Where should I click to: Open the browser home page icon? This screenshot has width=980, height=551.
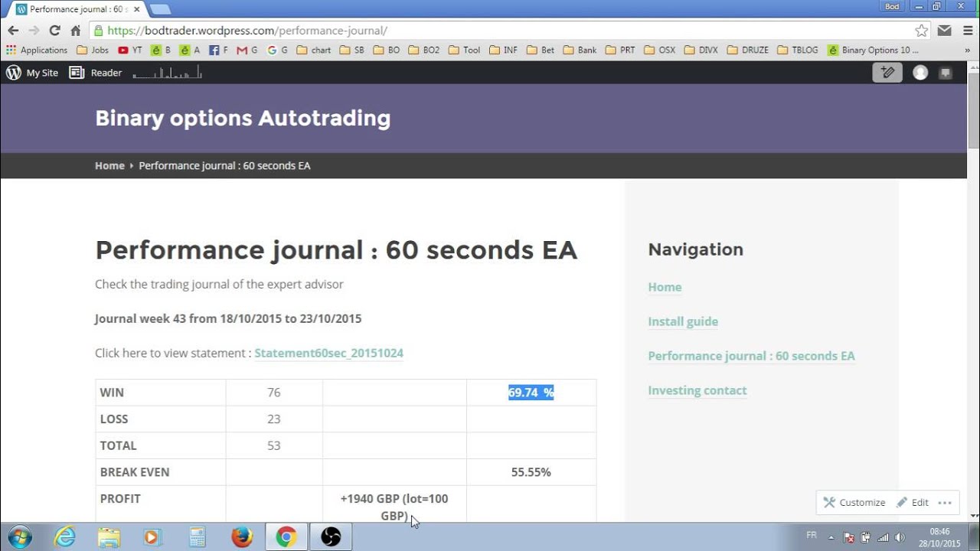coord(75,31)
